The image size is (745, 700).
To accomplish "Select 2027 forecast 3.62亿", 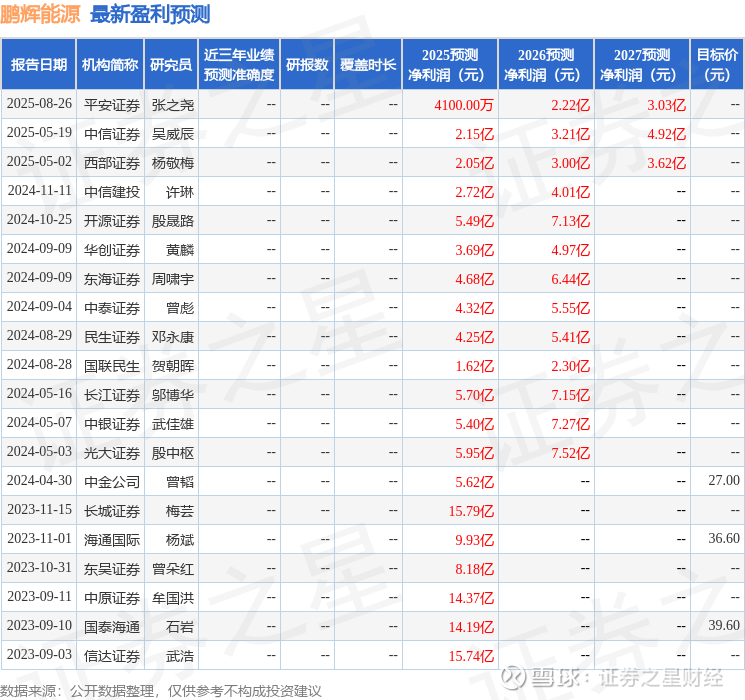I will point(666,163).
